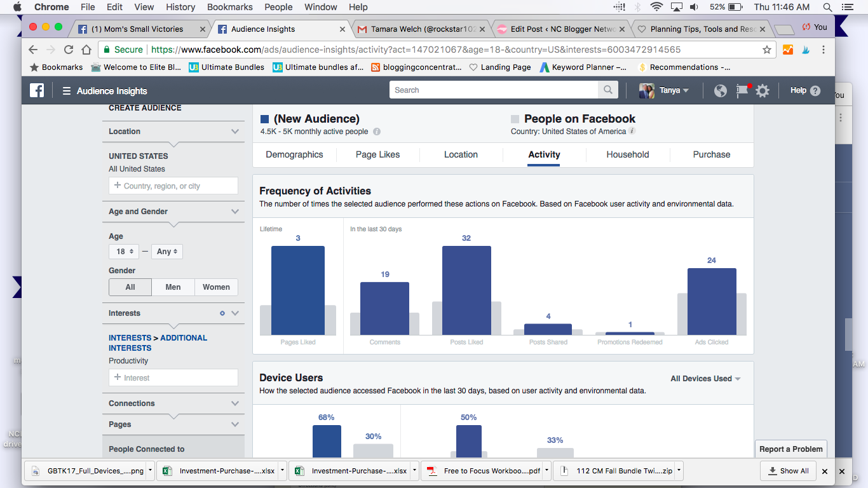
Task: Switch to Page Likes tab
Action: pos(377,154)
